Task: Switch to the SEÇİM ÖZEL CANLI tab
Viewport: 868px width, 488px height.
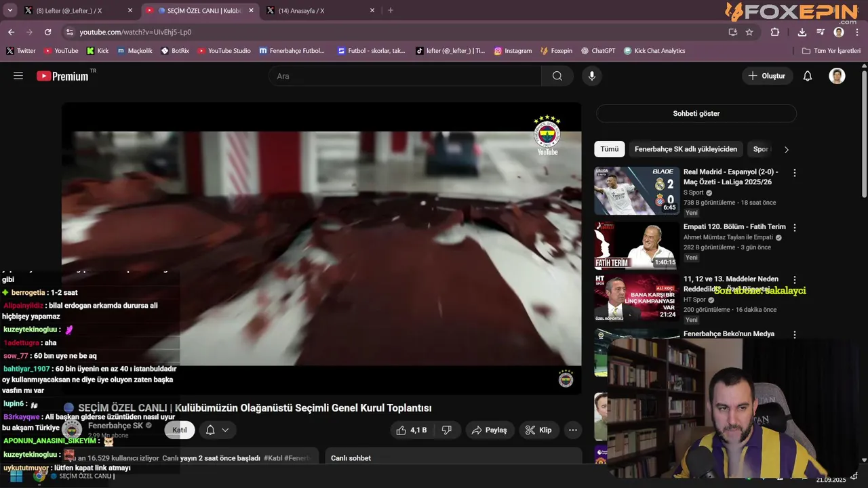Action: [201, 10]
